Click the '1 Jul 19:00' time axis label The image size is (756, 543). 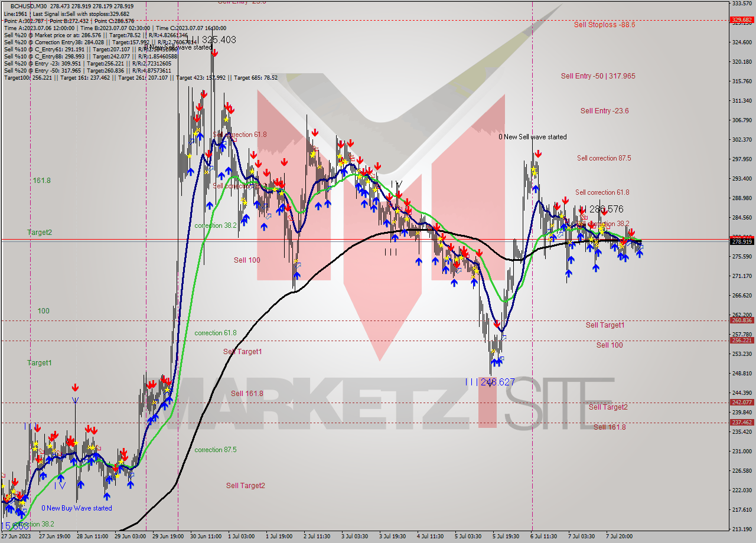(x=279, y=537)
